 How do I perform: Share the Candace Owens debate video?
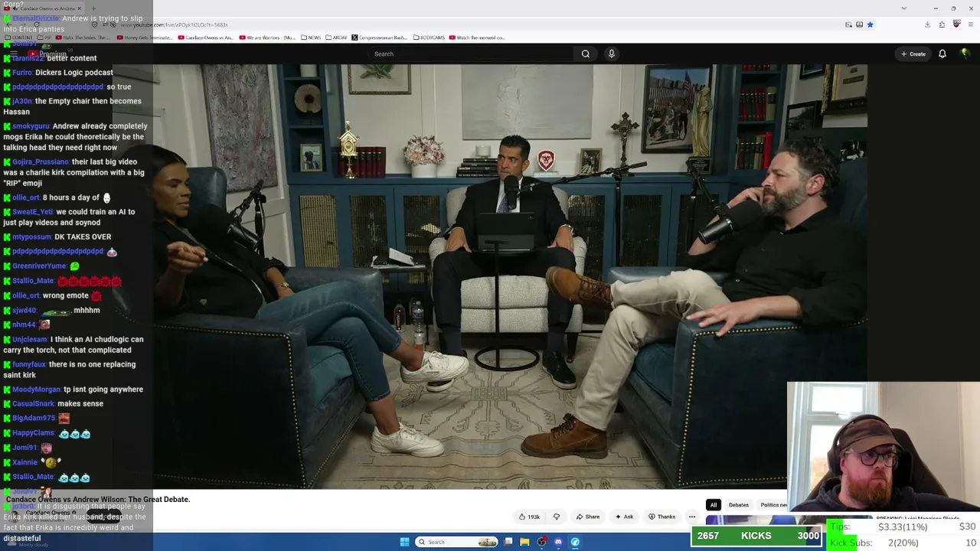click(x=588, y=517)
